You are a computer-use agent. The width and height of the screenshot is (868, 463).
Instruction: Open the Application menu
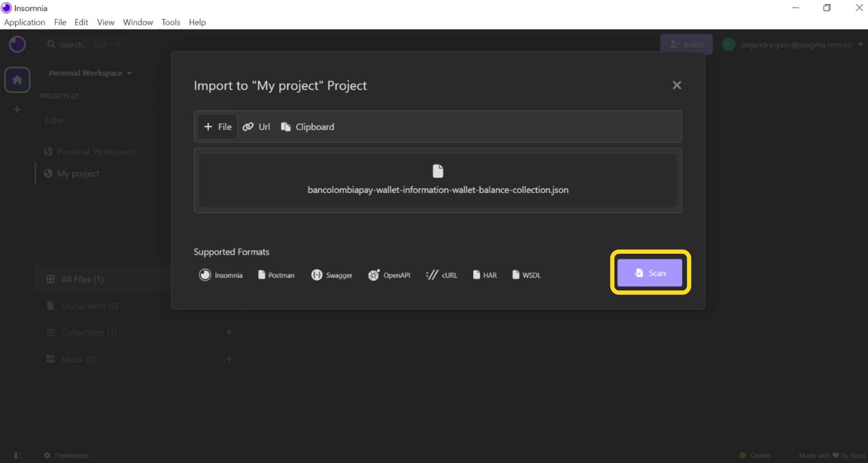click(x=24, y=22)
